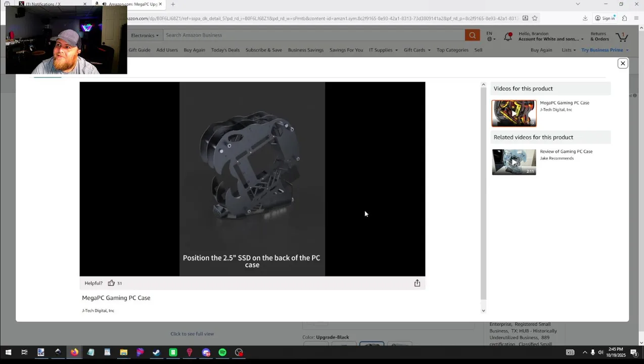The height and width of the screenshot is (364, 644).
Task: Open Savings For You
Action: (346, 50)
